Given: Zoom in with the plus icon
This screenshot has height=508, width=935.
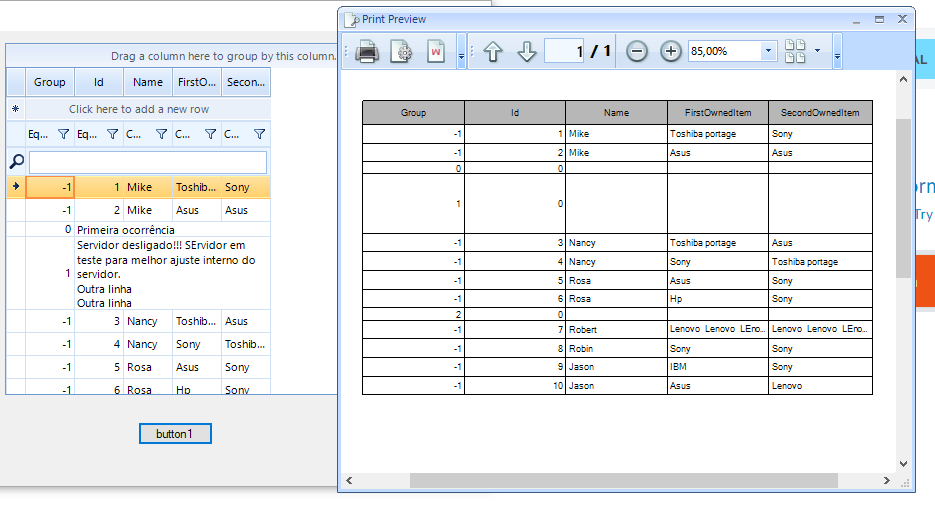Looking at the screenshot, I should pyautogui.click(x=671, y=52).
